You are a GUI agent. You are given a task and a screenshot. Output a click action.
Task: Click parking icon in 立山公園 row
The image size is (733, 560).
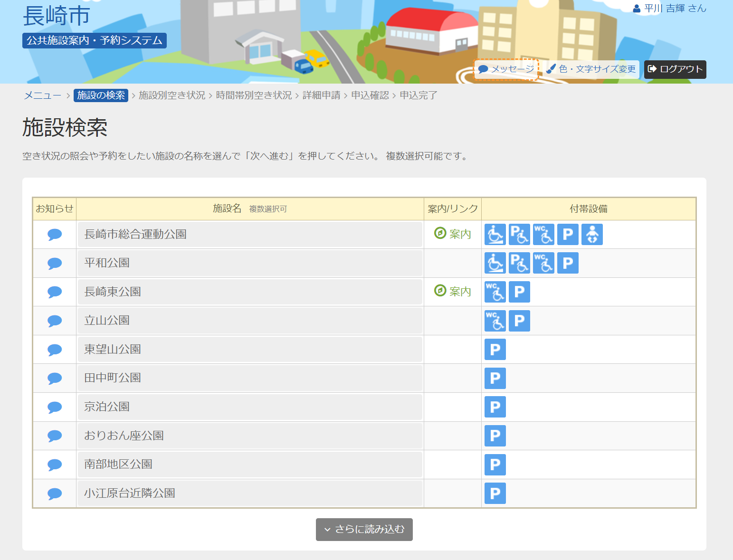(x=519, y=321)
